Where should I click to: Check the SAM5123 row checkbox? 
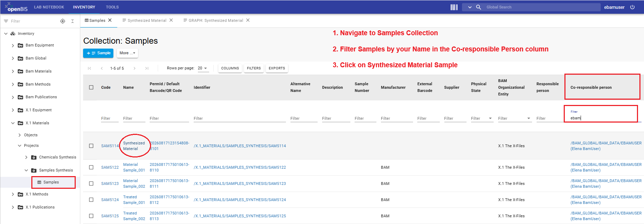[x=91, y=183]
